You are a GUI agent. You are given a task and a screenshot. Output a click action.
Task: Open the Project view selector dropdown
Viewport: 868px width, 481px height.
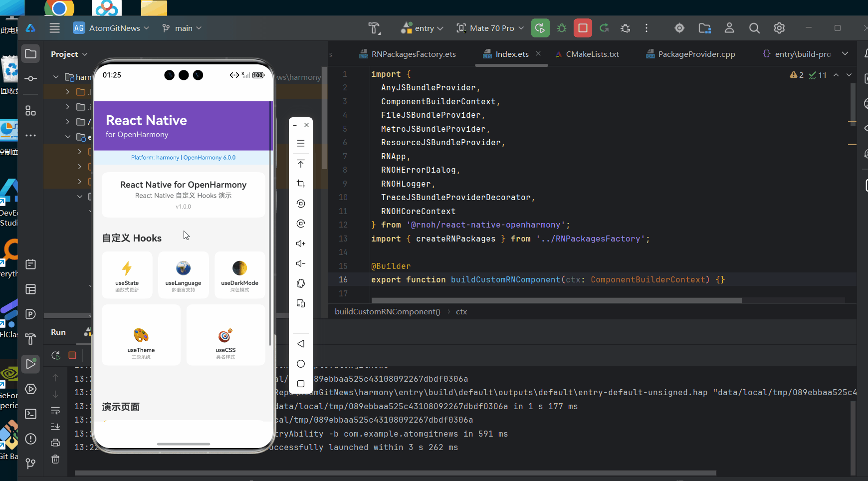tap(69, 54)
